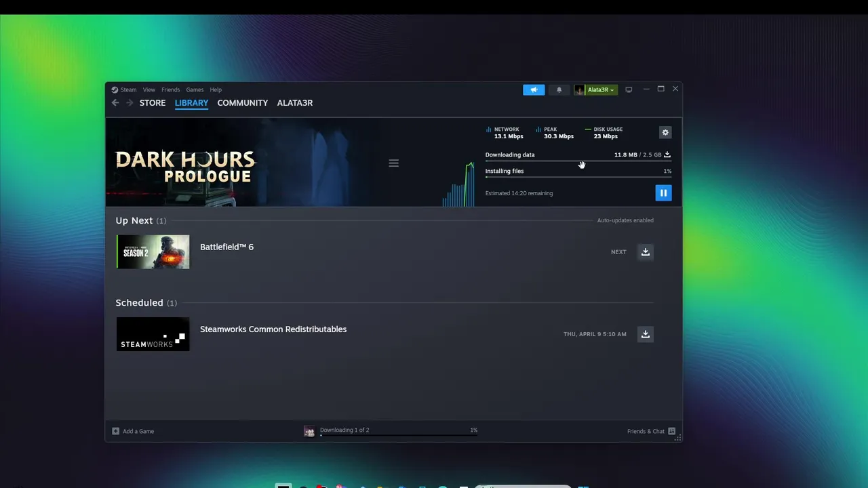868x488 pixels.
Task: Click the window resize grip corner
Action: 677,438
